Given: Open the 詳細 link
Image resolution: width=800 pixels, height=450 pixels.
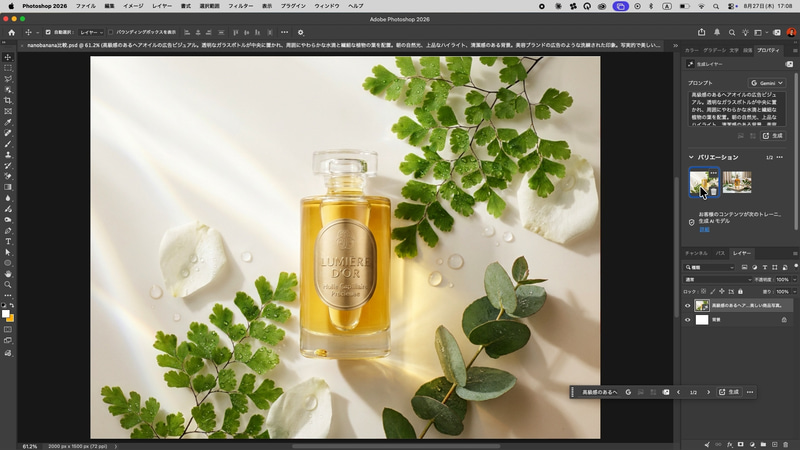Looking at the screenshot, I should (704, 230).
